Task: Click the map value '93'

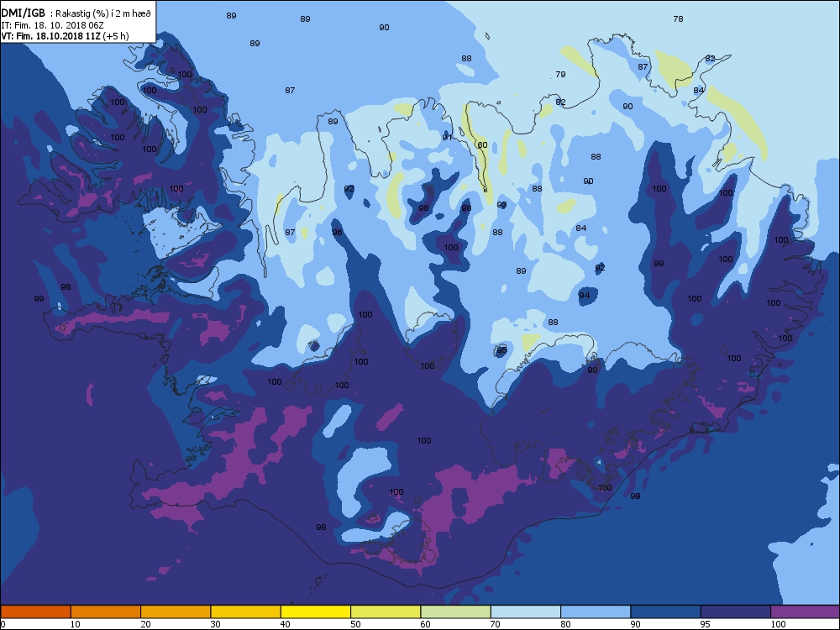Action: click(x=501, y=205)
